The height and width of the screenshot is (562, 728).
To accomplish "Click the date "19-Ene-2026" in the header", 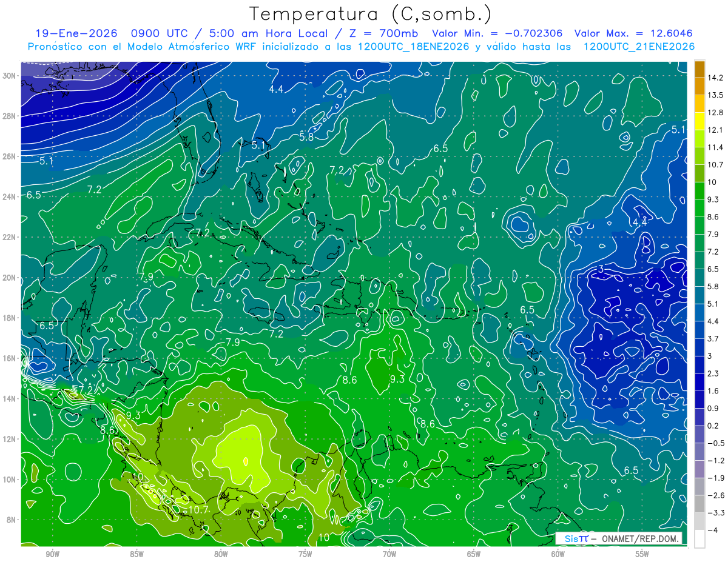I will 76,33.
